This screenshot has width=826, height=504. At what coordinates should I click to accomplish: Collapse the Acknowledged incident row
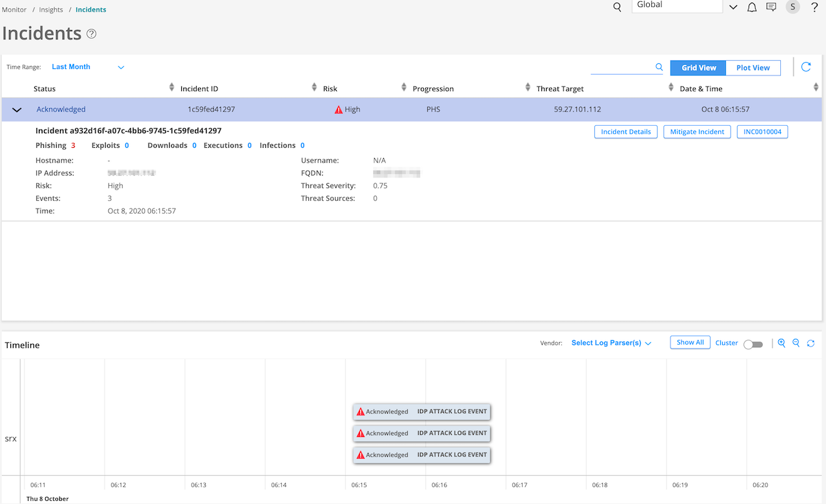click(x=17, y=110)
